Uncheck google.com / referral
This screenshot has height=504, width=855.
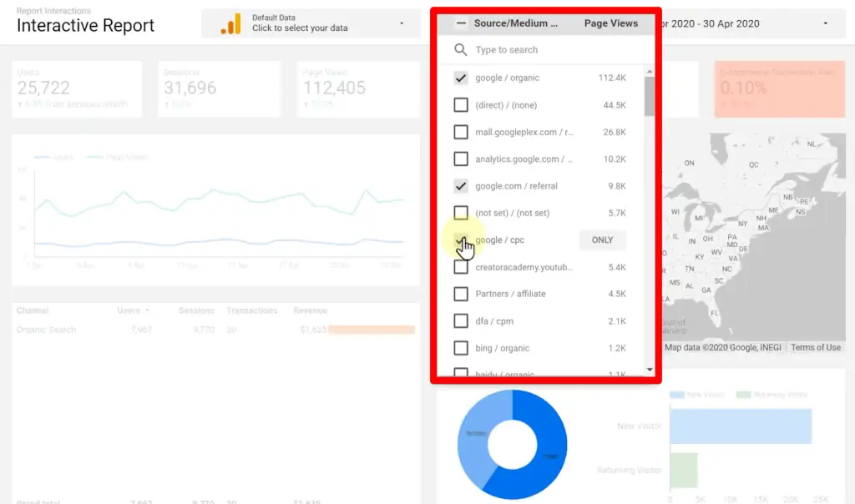[x=460, y=185]
